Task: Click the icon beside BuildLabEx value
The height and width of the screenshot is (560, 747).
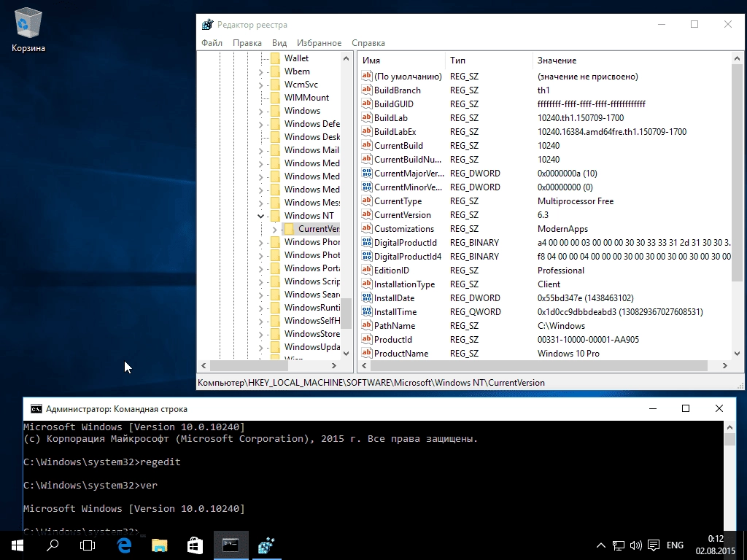Action: pos(366,131)
